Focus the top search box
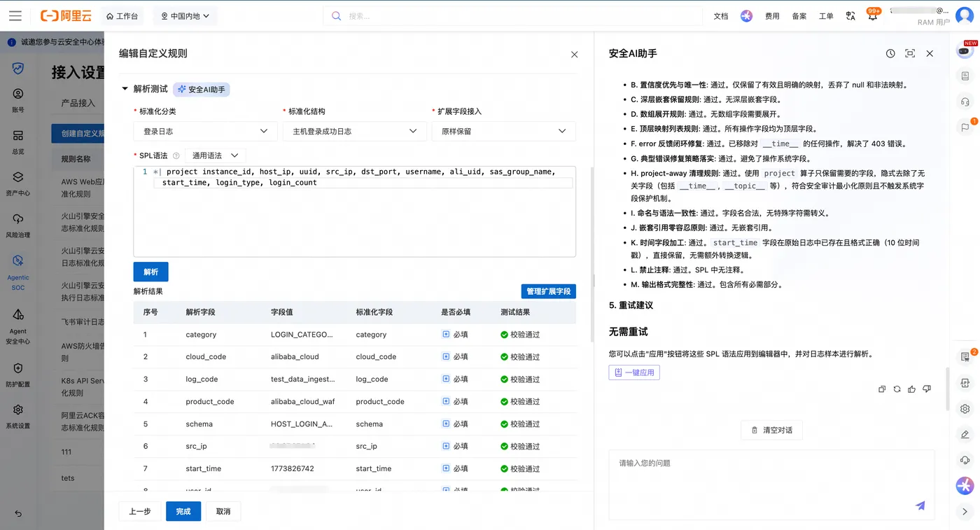Image resolution: width=980 pixels, height=530 pixels. [512, 15]
